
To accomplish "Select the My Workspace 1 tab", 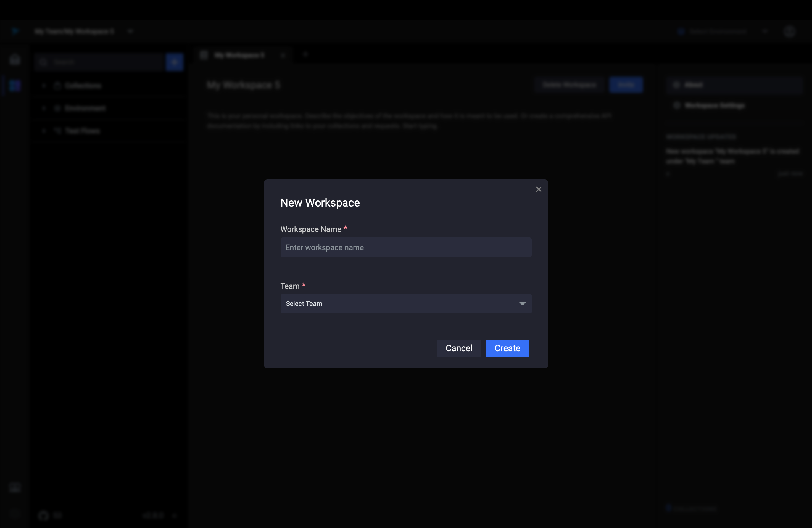I will pos(239,54).
